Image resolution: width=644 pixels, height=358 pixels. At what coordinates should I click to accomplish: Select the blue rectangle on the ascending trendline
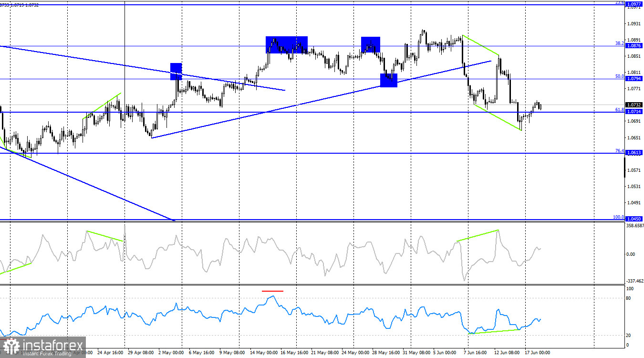(x=389, y=80)
